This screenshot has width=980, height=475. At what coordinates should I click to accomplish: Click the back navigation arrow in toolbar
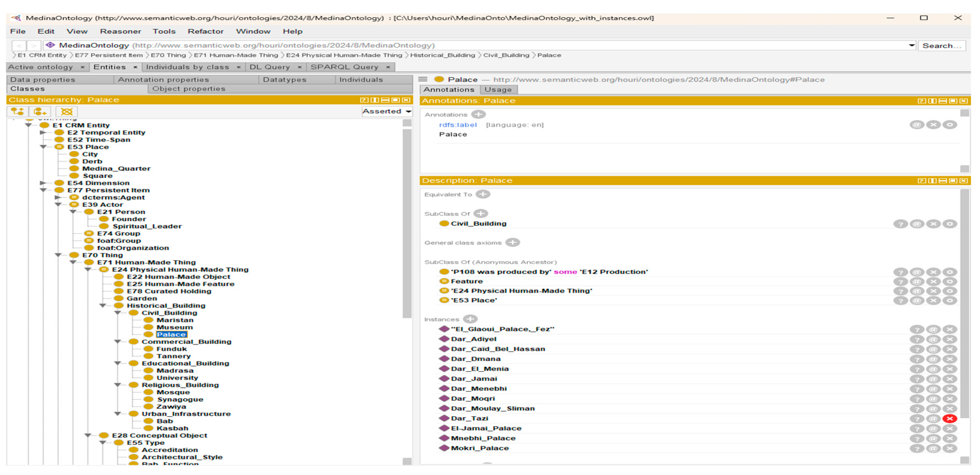[x=19, y=46]
